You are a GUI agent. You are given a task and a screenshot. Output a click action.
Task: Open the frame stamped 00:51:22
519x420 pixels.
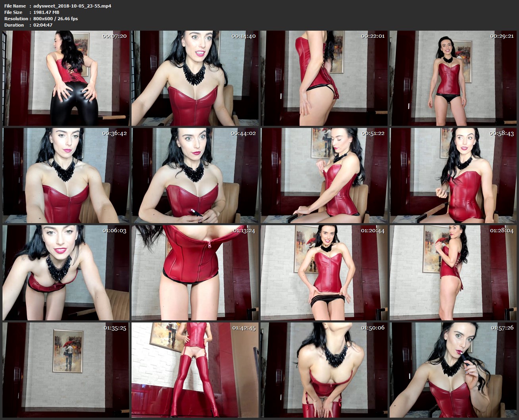pyautogui.click(x=324, y=175)
